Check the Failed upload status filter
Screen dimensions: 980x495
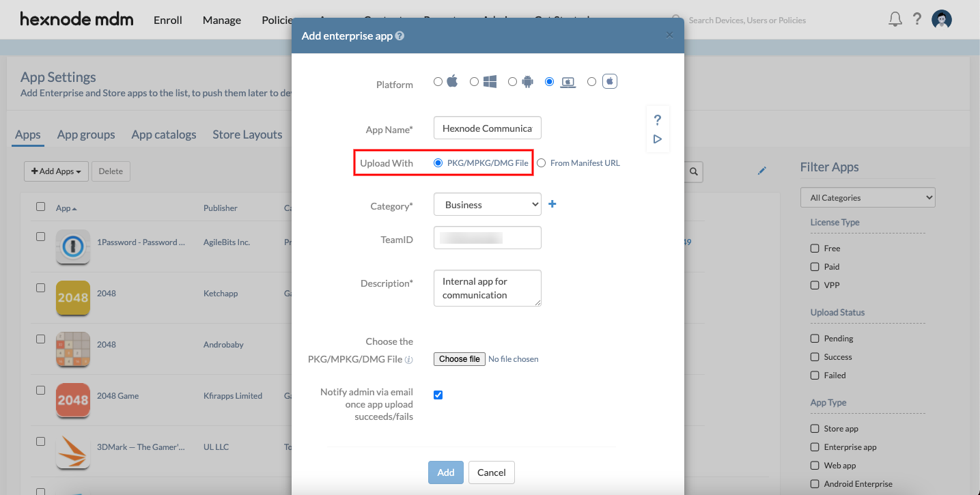(815, 375)
